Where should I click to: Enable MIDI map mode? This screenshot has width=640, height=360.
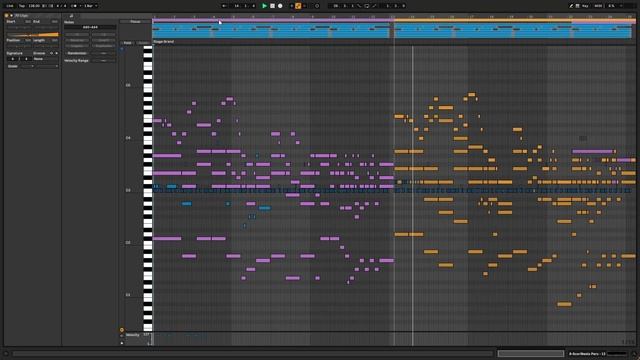[598, 6]
